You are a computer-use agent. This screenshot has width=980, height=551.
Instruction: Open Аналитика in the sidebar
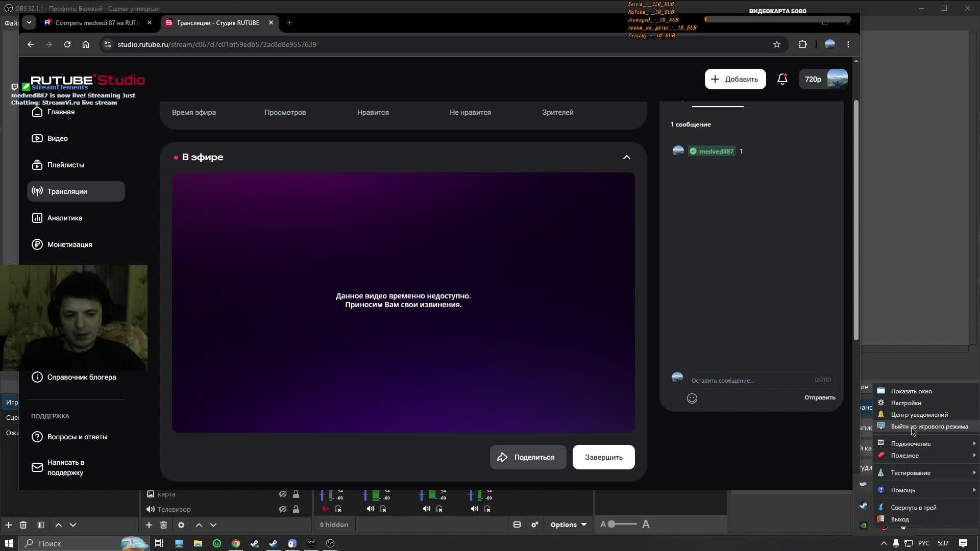point(76,218)
